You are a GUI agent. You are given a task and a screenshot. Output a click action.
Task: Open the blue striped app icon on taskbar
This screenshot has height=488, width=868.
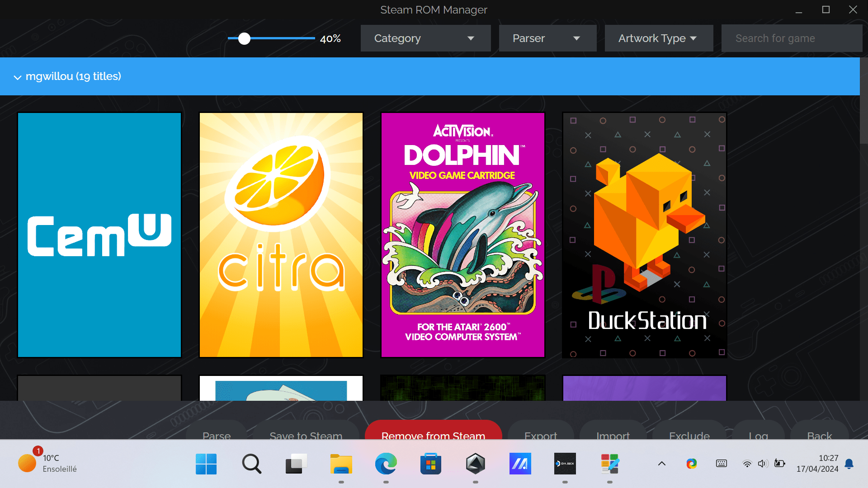(x=520, y=464)
